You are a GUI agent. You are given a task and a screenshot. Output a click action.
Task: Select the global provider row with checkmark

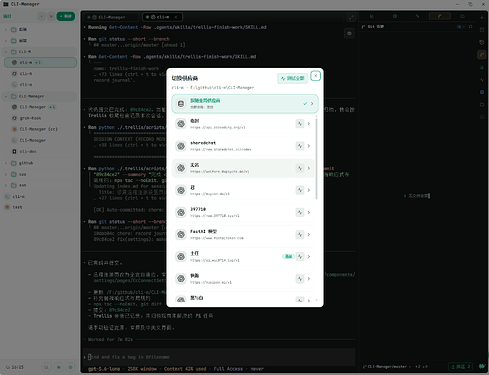(x=245, y=104)
